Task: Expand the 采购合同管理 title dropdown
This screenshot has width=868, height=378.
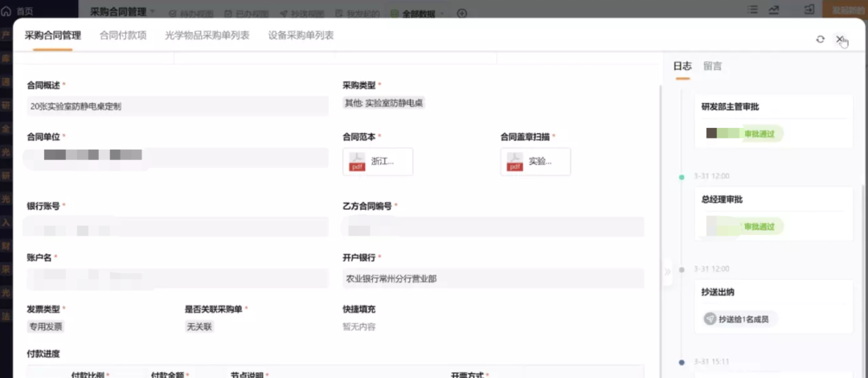Action: [153, 11]
